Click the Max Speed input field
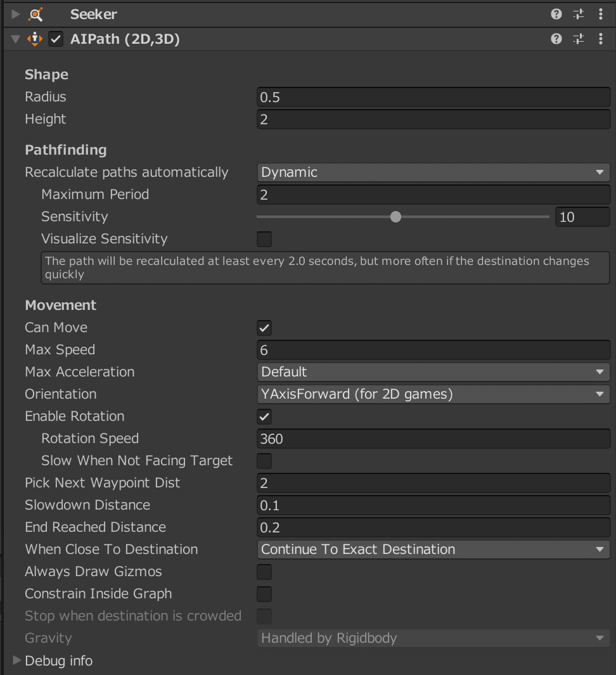616x675 pixels. point(433,350)
